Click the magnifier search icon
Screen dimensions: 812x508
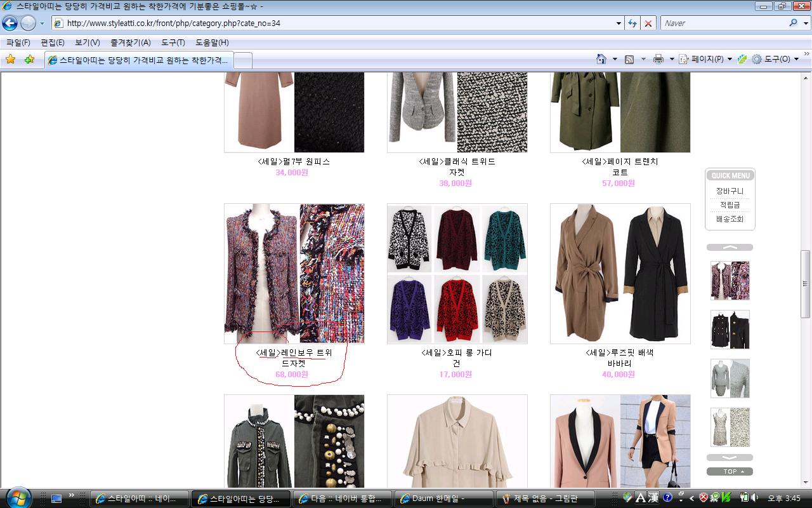point(793,23)
